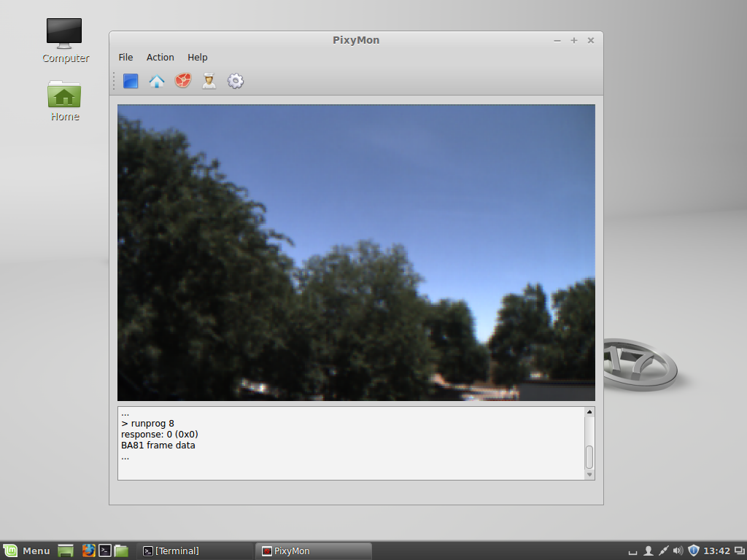Open the Help menu

(x=197, y=58)
